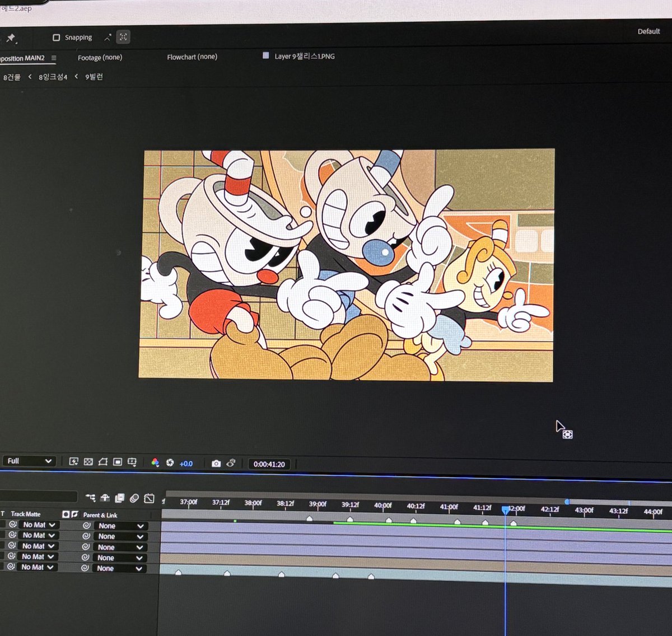
Task: Reset exposure icon
Action: point(170,463)
